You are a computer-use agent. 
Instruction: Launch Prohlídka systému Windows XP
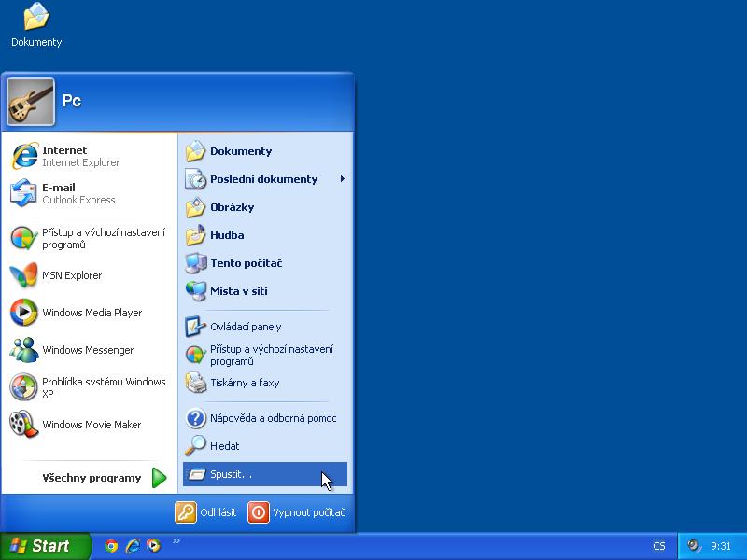coord(89,387)
